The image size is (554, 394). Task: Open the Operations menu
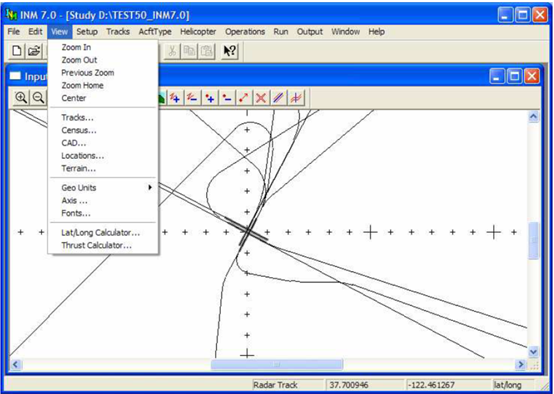click(x=245, y=32)
